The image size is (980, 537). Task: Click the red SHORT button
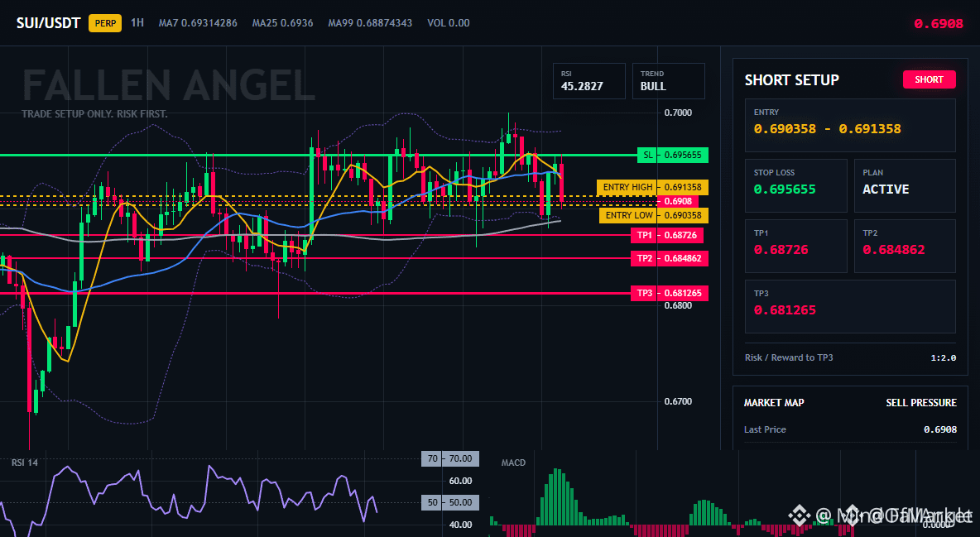tap(929, 79)
